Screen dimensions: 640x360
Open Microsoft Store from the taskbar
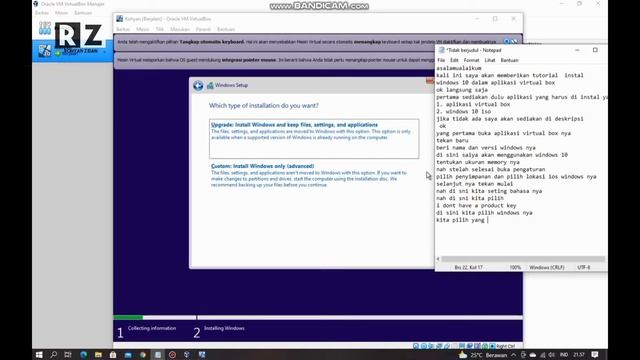pyautogui.click(x=113, y=355)
